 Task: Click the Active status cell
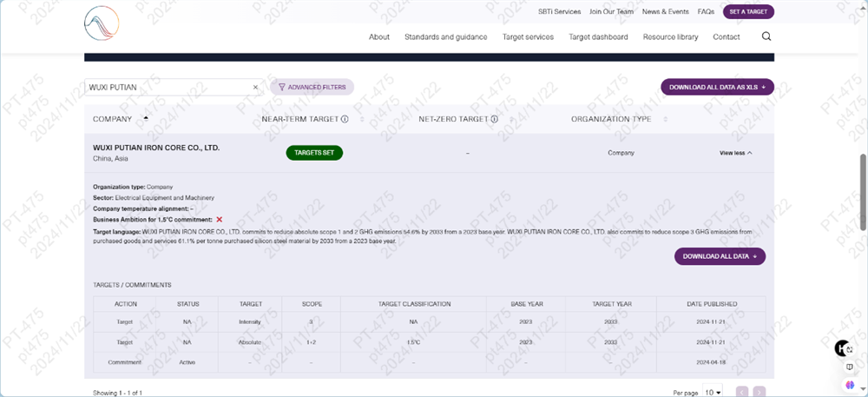[x=187, y=362]
